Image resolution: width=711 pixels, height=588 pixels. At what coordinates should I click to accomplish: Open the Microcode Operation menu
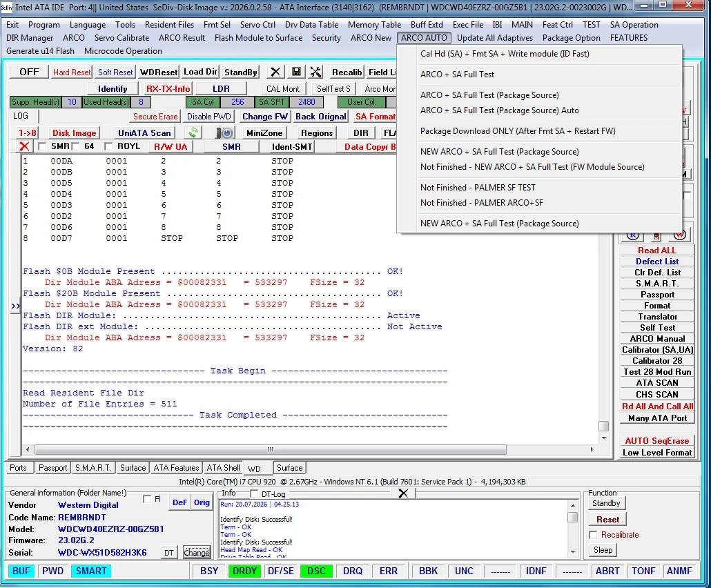pyautogui.click(x=123, y=51)
